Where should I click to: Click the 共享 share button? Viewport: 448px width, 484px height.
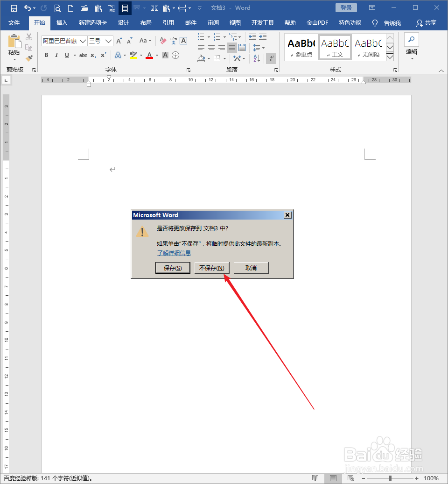click(x=427, y=23)
